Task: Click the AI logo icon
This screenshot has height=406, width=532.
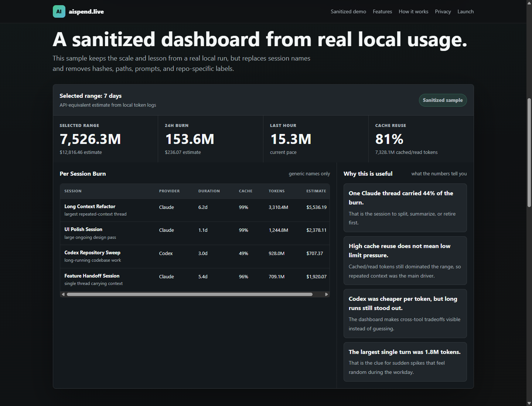Action: (x=59, y=11)
